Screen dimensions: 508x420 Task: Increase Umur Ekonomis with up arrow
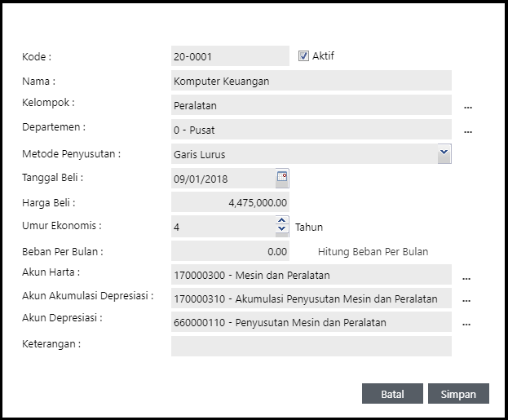coord(282,221)
